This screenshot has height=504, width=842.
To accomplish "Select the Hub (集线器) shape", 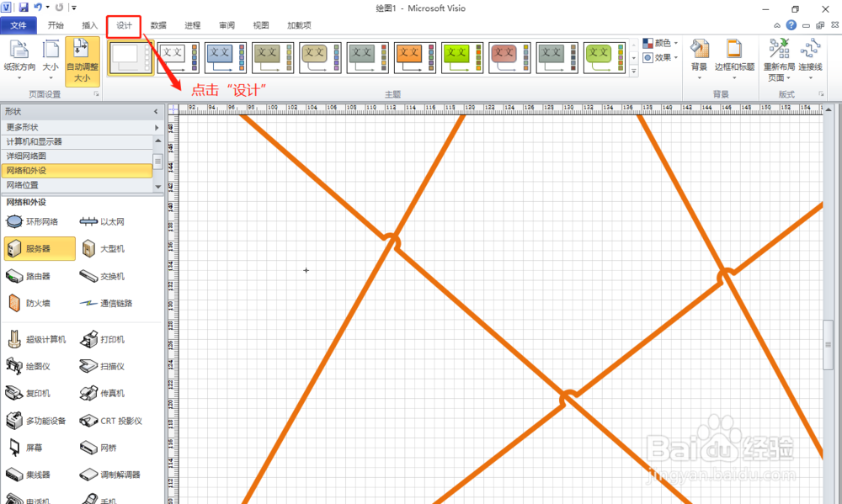I will [29, 475].
